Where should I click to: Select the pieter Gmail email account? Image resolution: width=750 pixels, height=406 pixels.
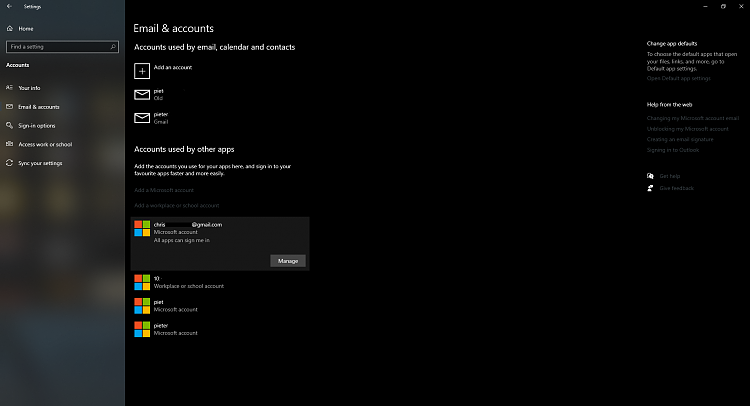tap(220, 118)
